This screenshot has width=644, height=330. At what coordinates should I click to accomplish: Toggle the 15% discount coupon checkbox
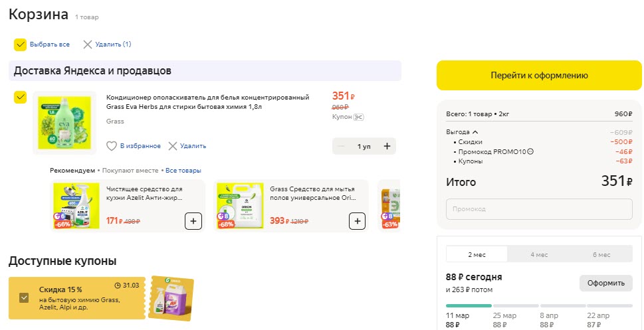(x=24, y=298)
